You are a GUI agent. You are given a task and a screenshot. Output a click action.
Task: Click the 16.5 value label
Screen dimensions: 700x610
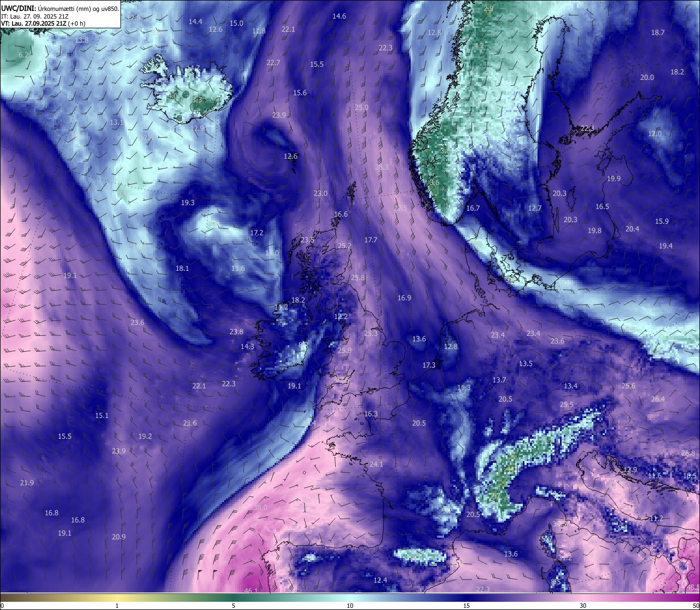click(x=602, y=206)
